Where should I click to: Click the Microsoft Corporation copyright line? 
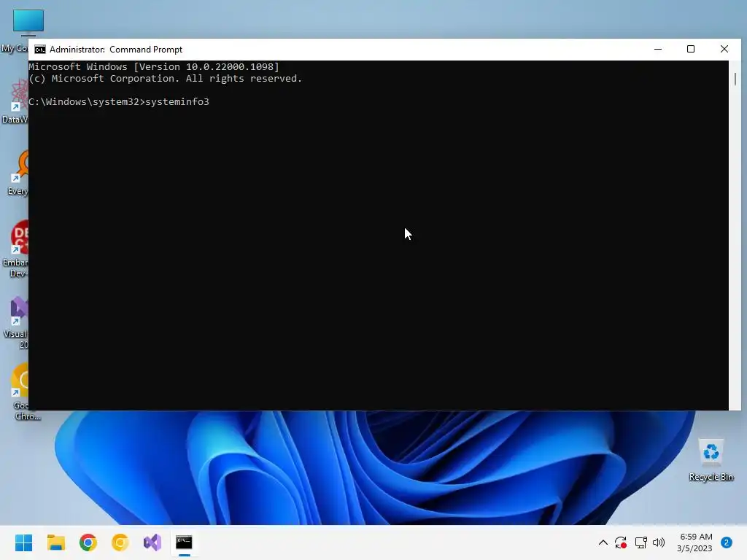pos(166,79)
